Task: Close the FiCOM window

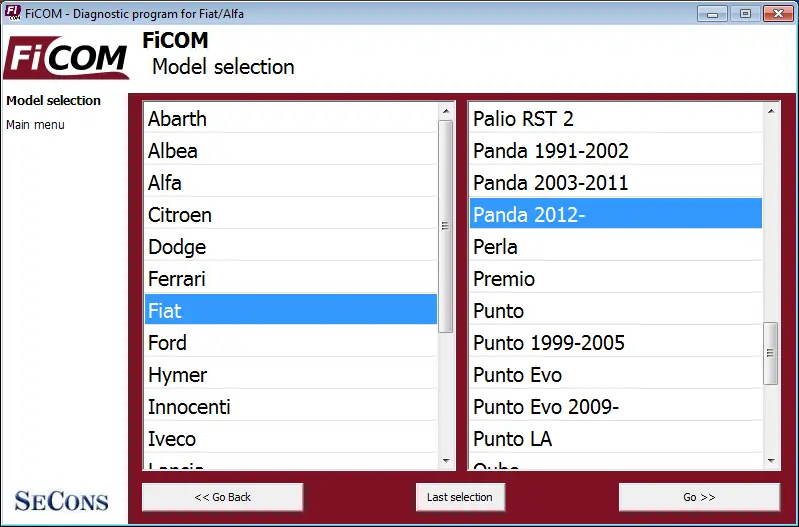Action: tap(778, 14)
